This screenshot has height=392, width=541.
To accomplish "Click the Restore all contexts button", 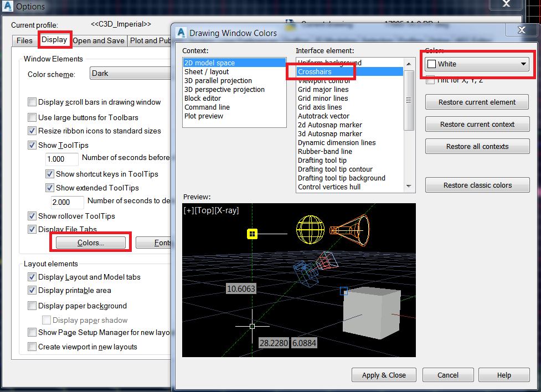I will tap(477, 146).
